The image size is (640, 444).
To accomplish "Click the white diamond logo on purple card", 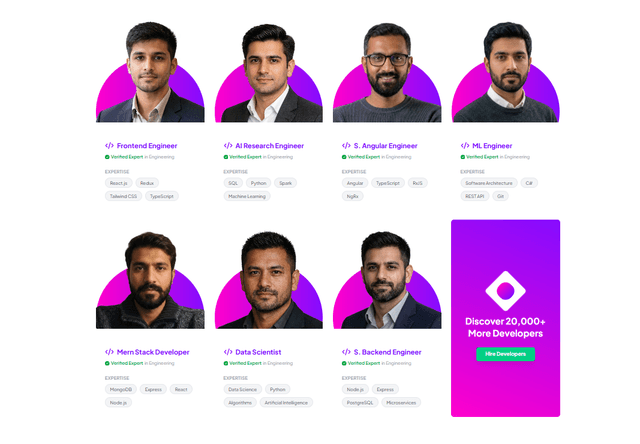I will tap(505, 291).
